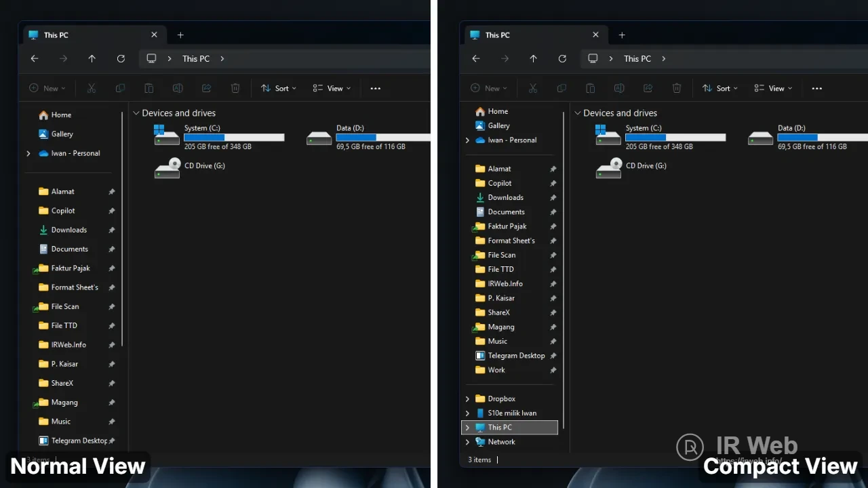Open the Sort dropdown in the left window
The image size is (868, 488).
pyautogui.click(x=278, y=88)
